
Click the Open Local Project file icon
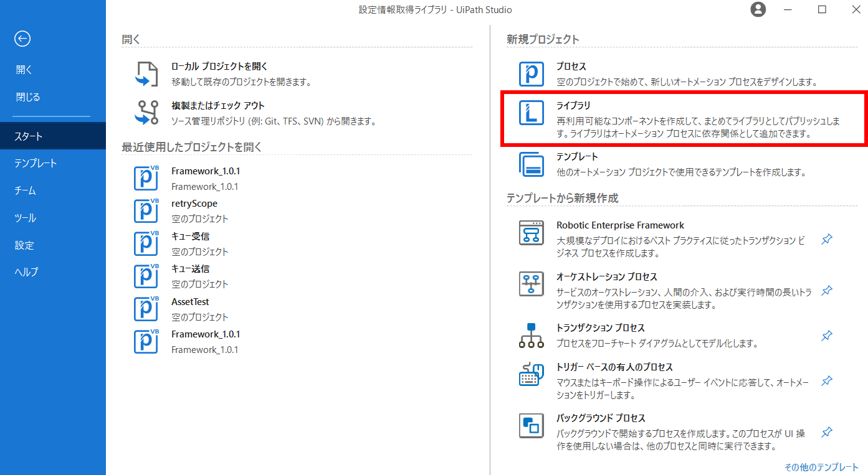(x=147, y=73)
